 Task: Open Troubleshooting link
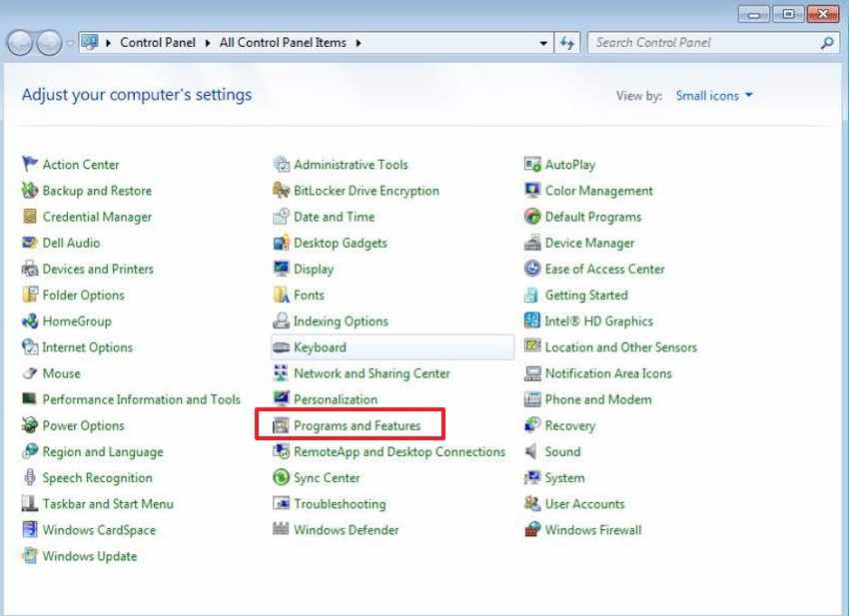340,504
